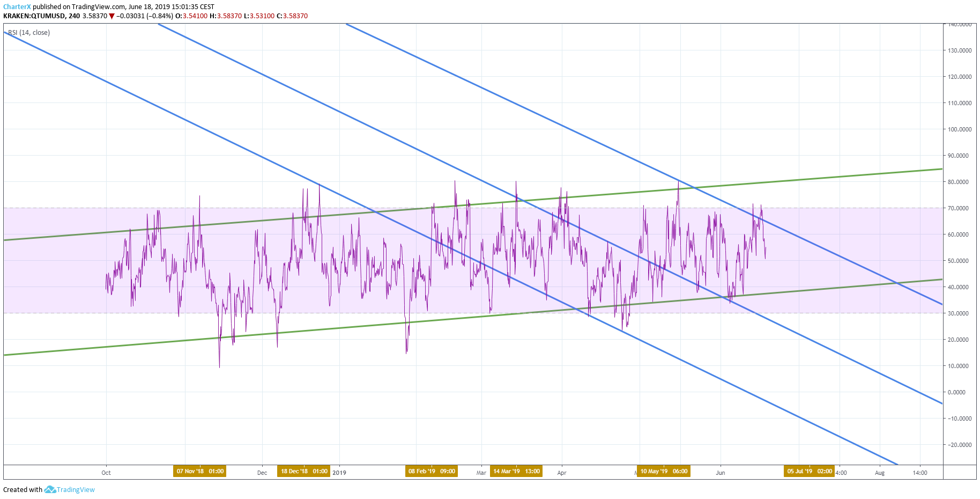Click the 14:00 label on the time axis

point(920,473)
